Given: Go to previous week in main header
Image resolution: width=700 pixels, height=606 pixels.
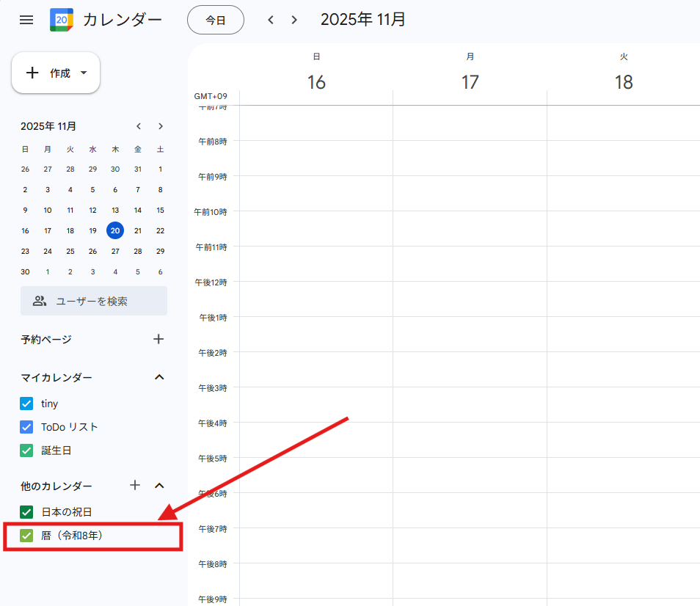Looking at the screenshot, I should point(271,20).
